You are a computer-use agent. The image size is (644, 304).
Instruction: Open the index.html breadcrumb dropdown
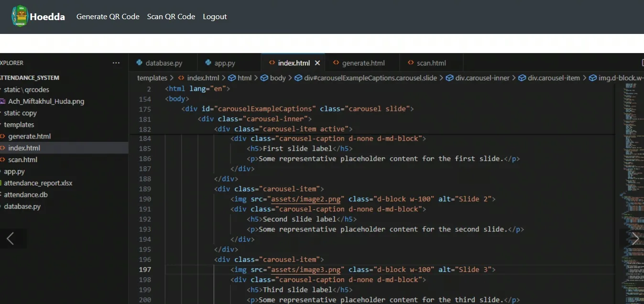(x=203, y=78)
